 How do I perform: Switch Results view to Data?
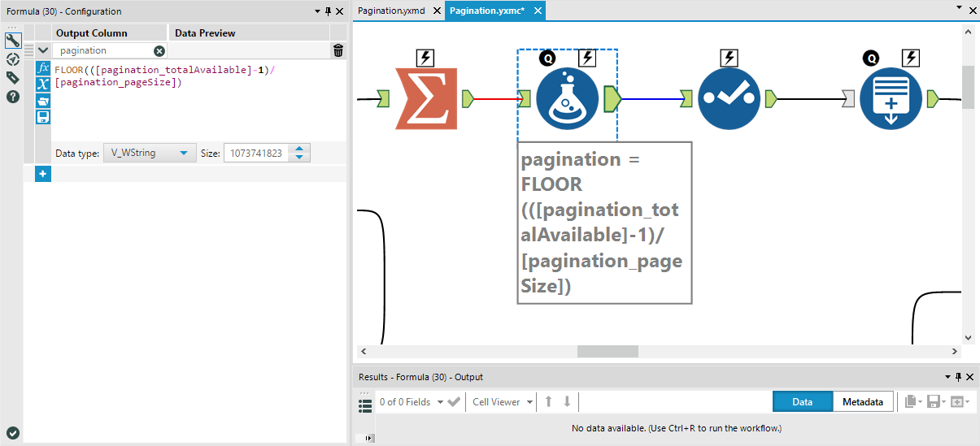click(803, 402)
